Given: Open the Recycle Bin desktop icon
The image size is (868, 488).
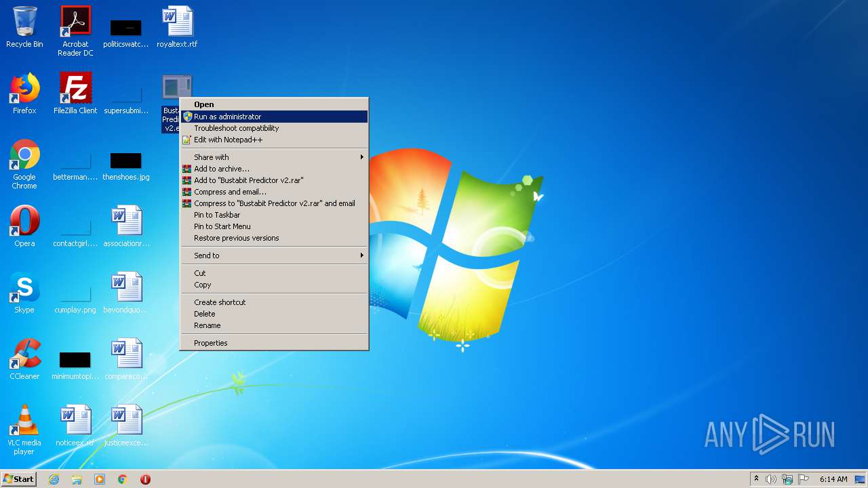Looking at the screenshot, I should pyautogui.click(x=24, y=27).
